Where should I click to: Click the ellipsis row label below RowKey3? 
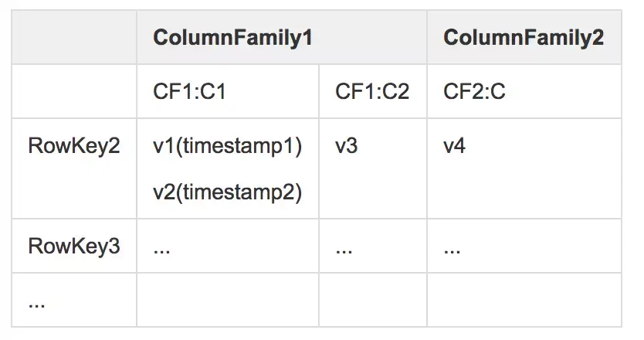click(36, 301)
